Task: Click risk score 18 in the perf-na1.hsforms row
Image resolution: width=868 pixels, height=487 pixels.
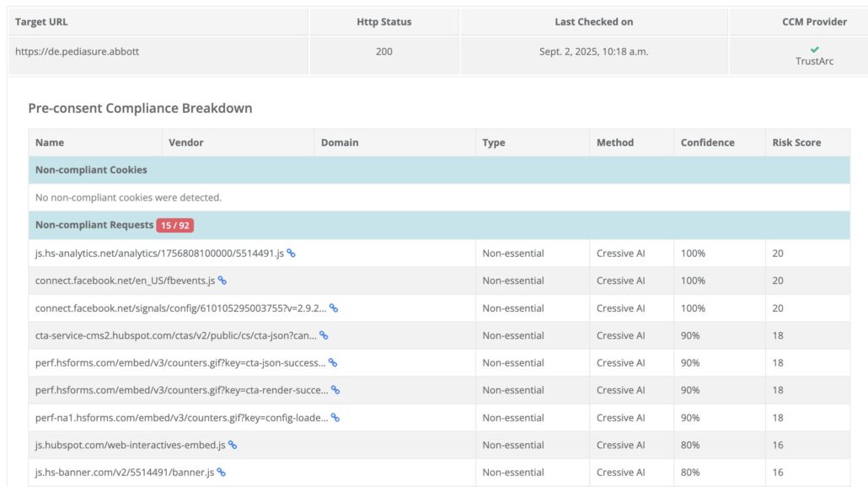Action: pyautogui.click(x=778, y=418)
